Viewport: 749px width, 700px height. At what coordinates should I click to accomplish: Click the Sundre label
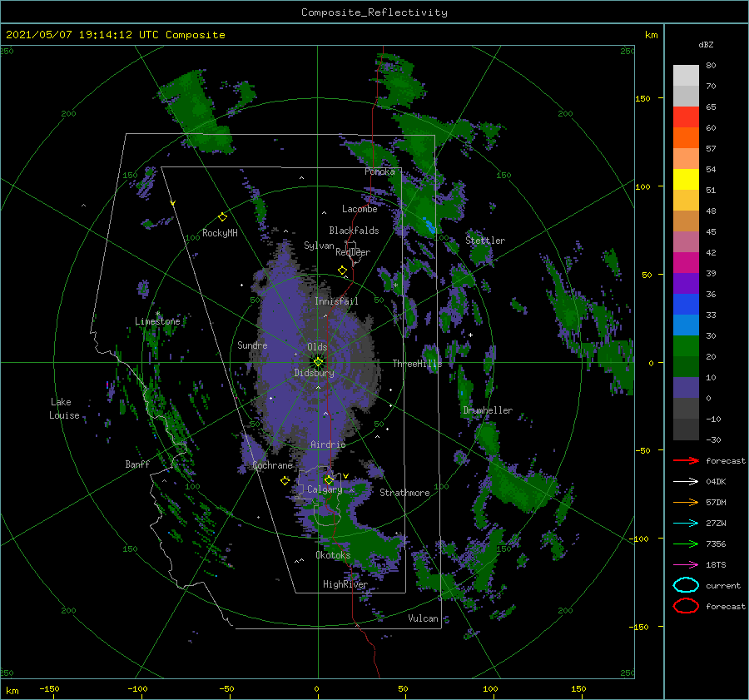click(x=252, y=345)
